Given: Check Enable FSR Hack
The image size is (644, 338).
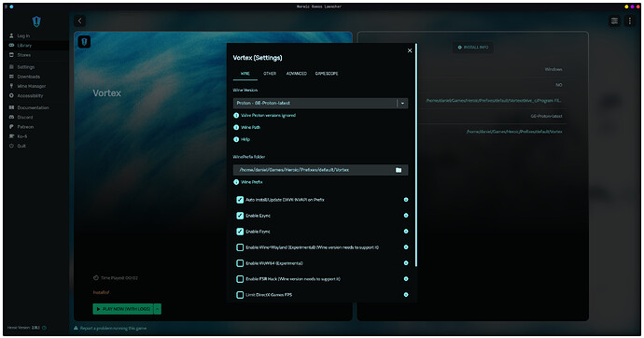Looking at the screenshot, I should coord(240,279).
